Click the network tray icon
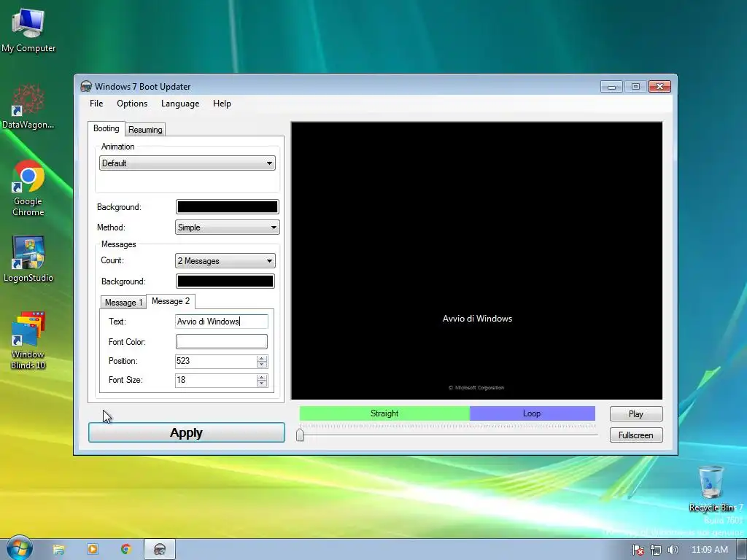The width and height of the screenshot is (747, 560). click(656, 550)
